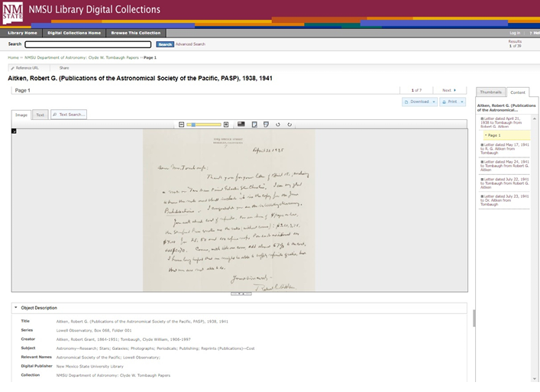Switch to the Thumbnails tab
This screenshot has height=392, width=540.
coord(490,92)
